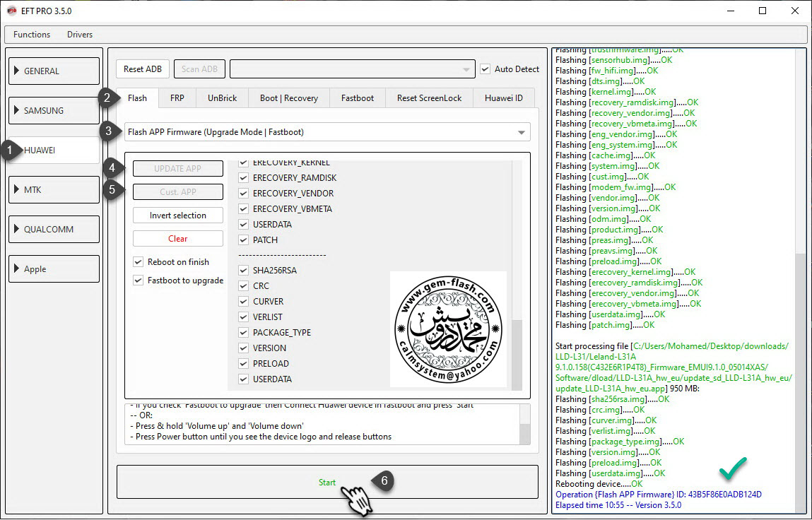Click the Invert selection button
This screenshot has height=520, width=812.
[177, 215]
